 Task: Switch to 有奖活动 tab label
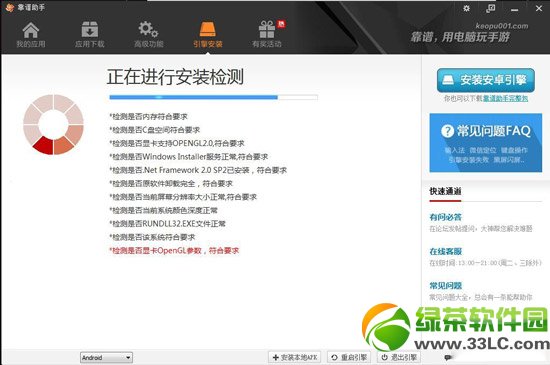(267, 44)
